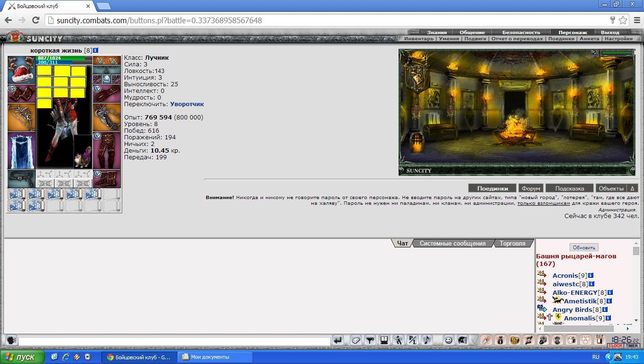
Task: Switch class via Уворотчик link
Action: (x=187, y=104)
